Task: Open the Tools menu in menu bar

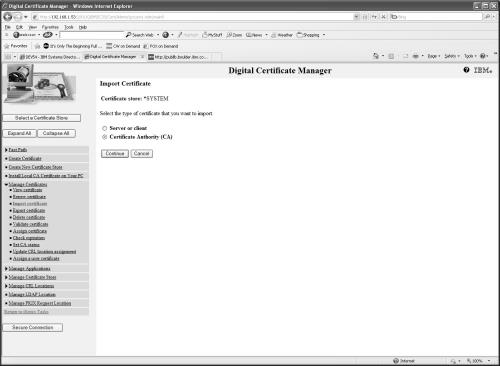Action: click(x=69, y=27)
